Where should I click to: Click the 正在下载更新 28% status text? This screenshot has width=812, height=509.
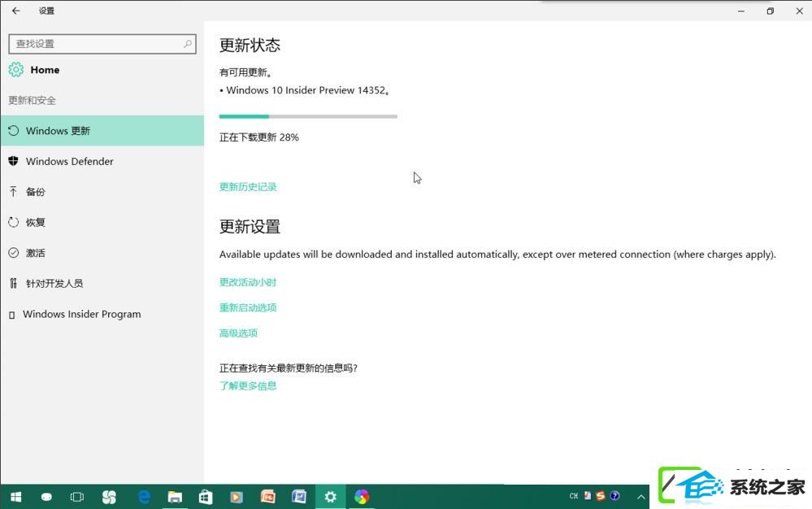click(259, 137)
